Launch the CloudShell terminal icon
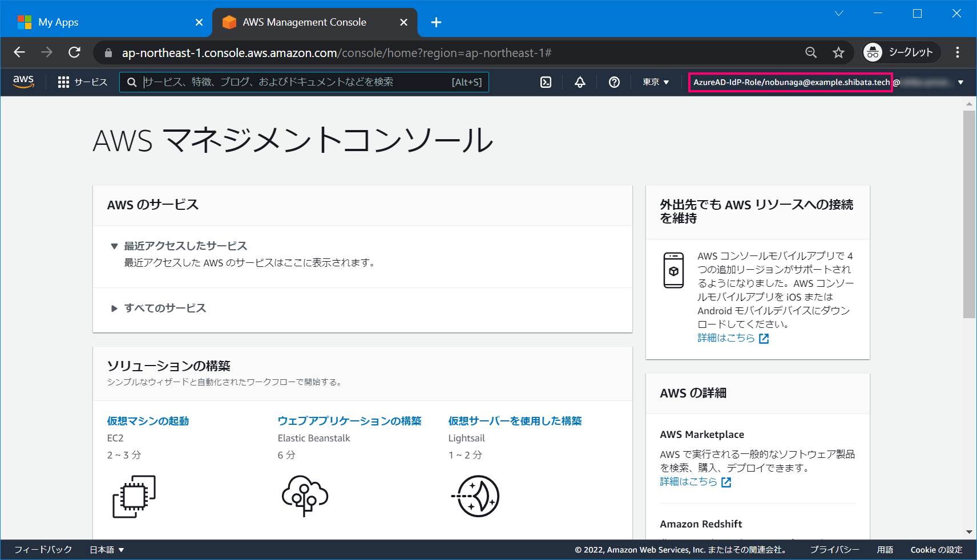The height and width of the screenshot is (560, 977). click(x=546, y=82)
